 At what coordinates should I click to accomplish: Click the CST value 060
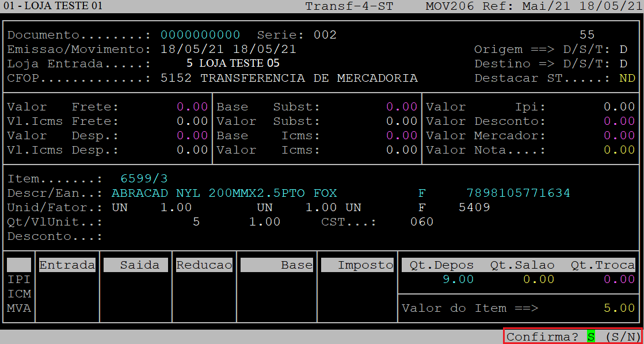point(422,222)
